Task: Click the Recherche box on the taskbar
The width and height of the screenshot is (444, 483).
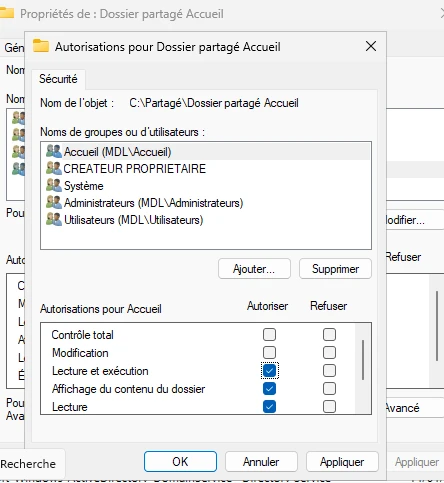Action: pyautogui.click(x=32, y=464)
